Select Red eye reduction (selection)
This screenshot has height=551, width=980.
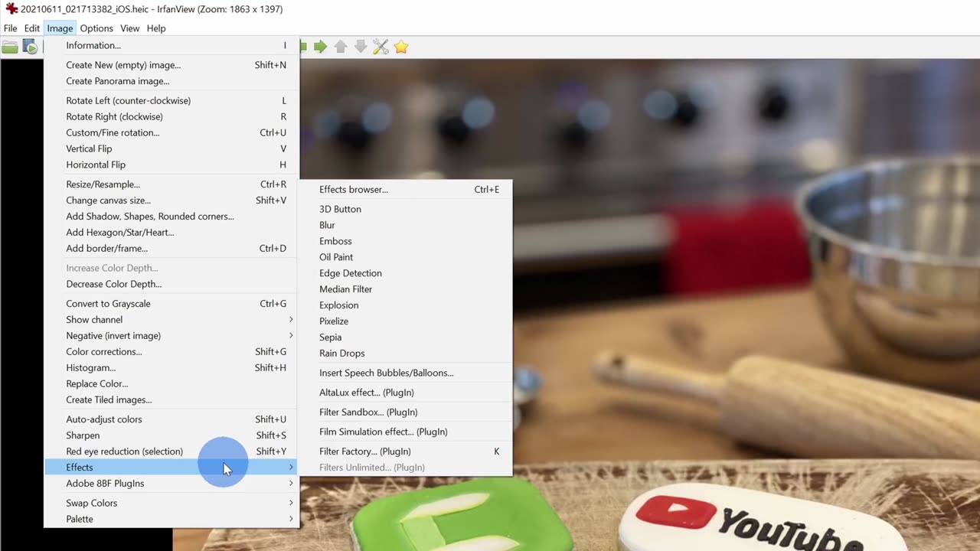pos(171,452)
